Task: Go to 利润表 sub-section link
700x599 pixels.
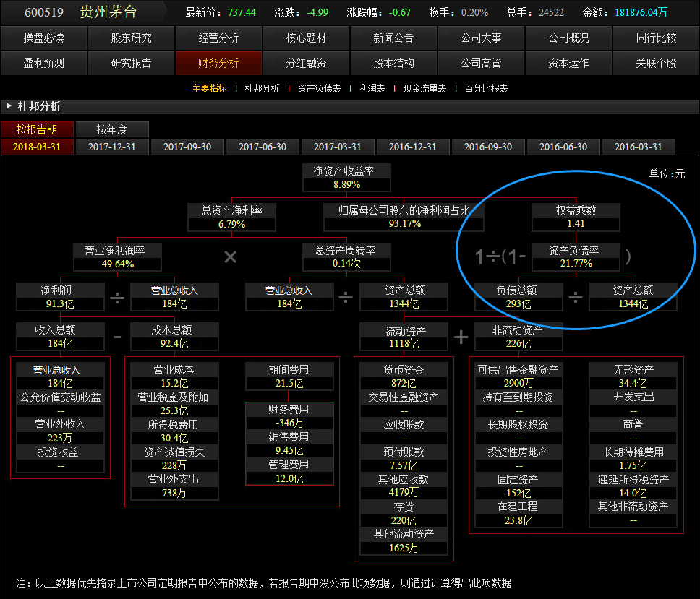Action: (372, 88)
